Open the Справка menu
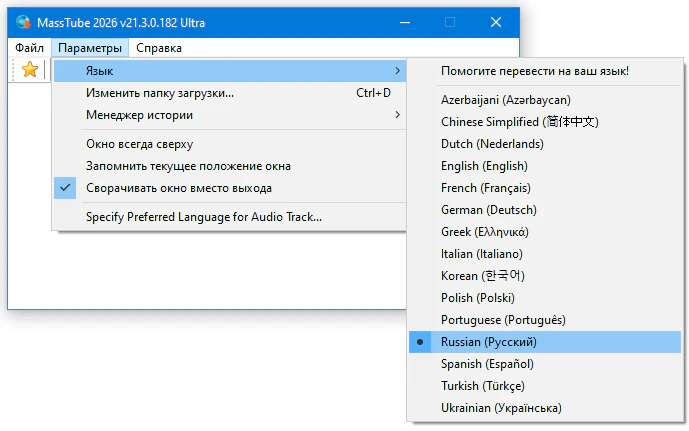 158,48
